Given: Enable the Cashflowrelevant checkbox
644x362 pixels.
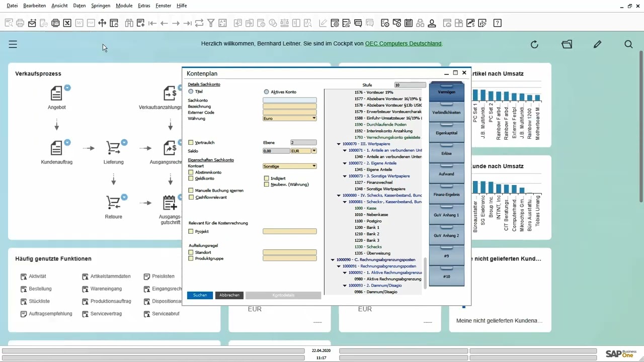Looking at the screenshot, I should (x=191, y=198).
